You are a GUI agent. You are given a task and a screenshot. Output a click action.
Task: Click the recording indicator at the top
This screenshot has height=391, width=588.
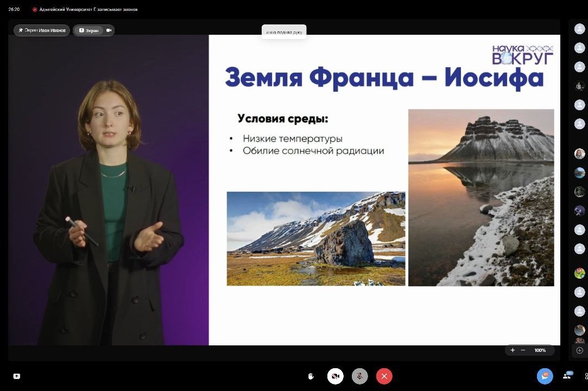pos(35,9)
